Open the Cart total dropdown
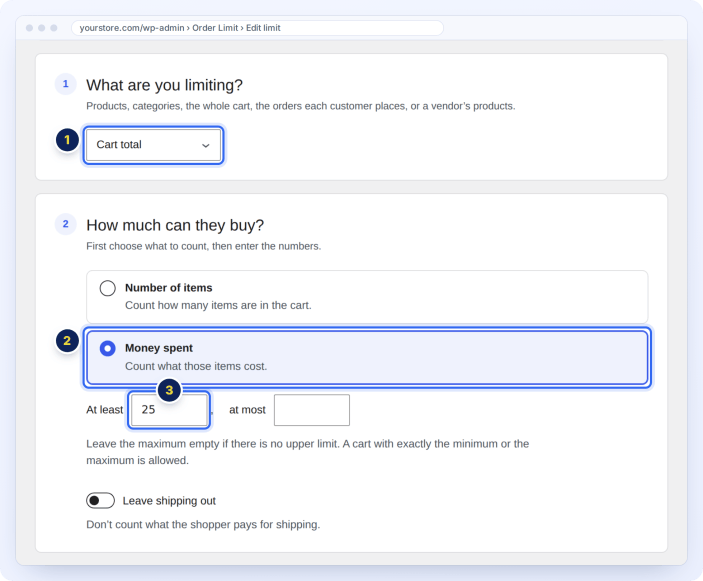703x581 pixels. (x=153, y=145)
